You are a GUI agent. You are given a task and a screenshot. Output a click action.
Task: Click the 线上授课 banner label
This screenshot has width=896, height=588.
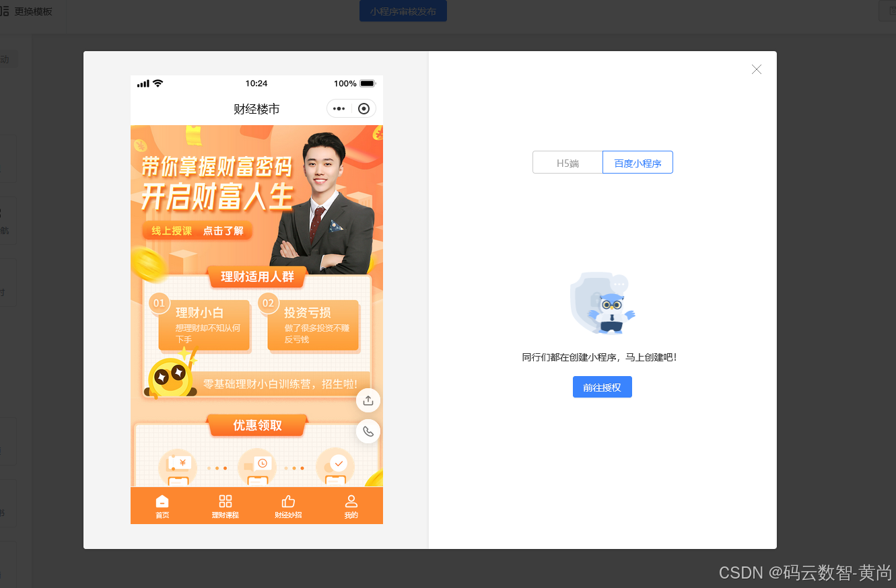point(172,231)
